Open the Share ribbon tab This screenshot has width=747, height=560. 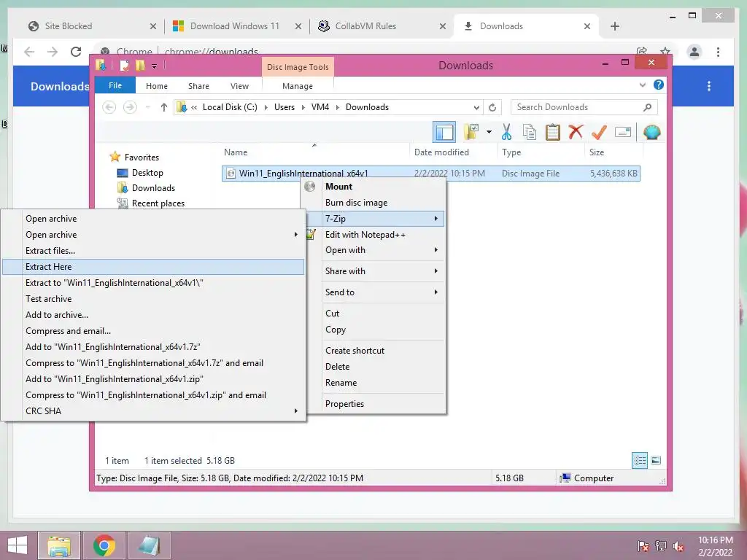tap(198, 86)
